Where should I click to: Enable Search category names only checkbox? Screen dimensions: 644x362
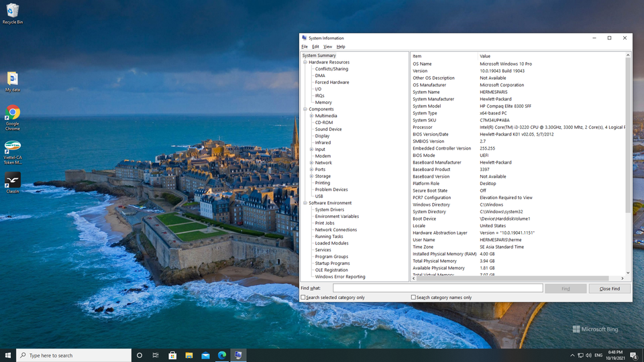[413, 297]
